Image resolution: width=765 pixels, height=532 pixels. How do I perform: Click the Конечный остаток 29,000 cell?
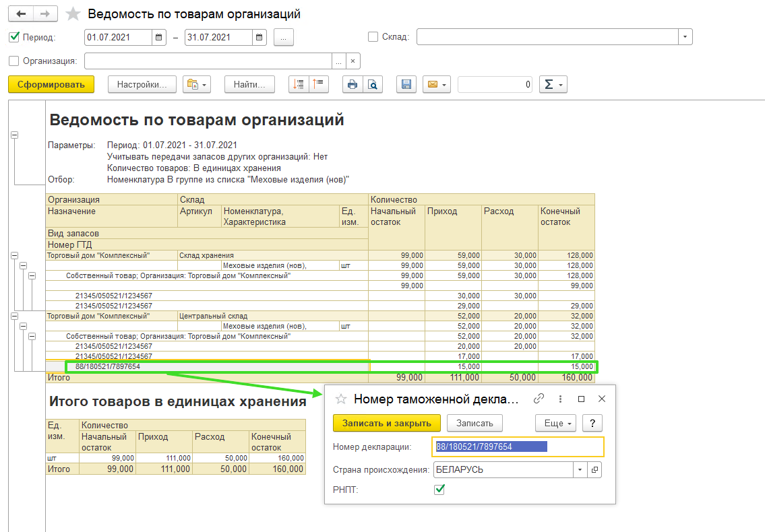coord(566,306)
